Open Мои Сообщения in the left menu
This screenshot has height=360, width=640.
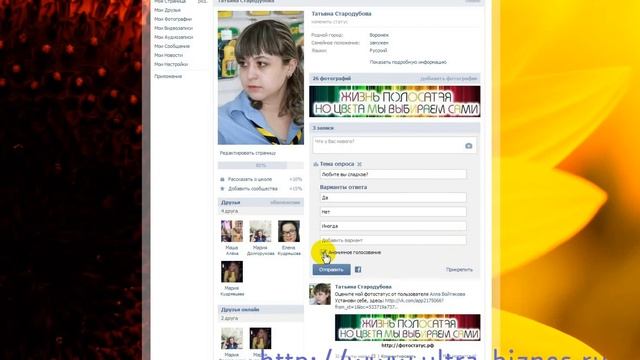point(172,46)
